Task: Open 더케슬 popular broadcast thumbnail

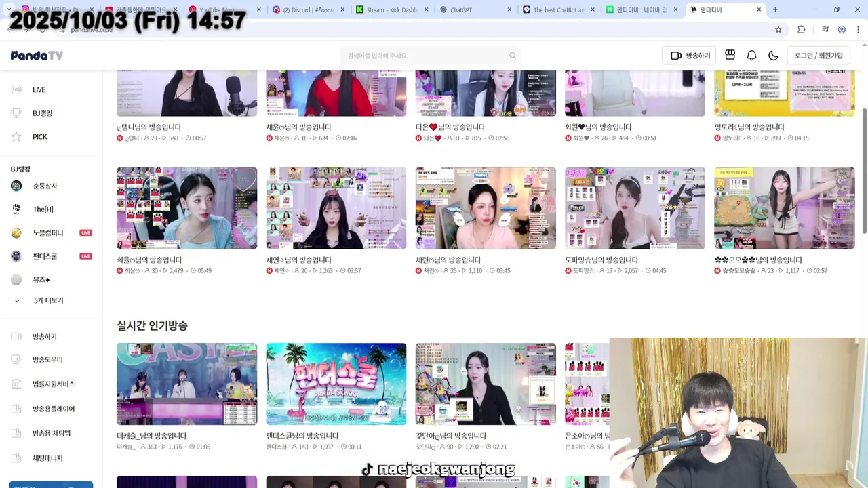Action: 186,384
